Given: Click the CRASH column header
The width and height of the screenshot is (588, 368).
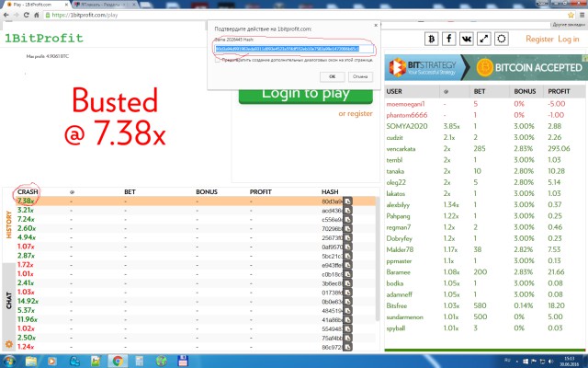Looking at the screenshot, I should (28, 192).
